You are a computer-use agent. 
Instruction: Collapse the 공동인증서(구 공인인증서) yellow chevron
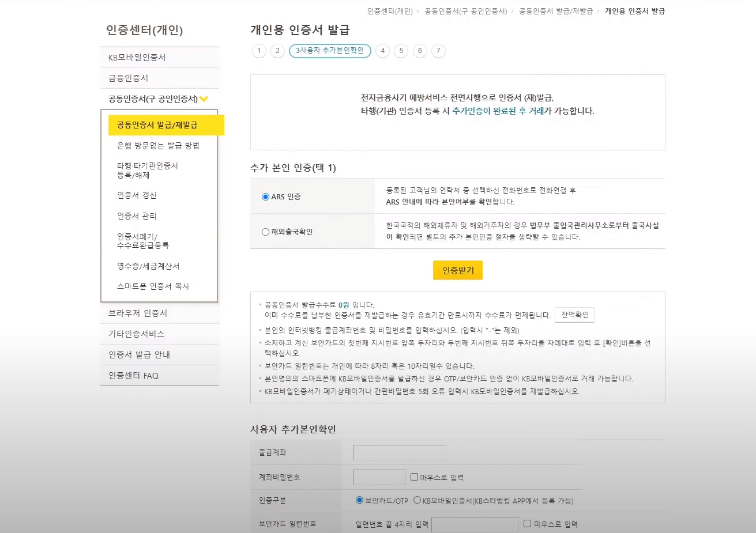204,99
